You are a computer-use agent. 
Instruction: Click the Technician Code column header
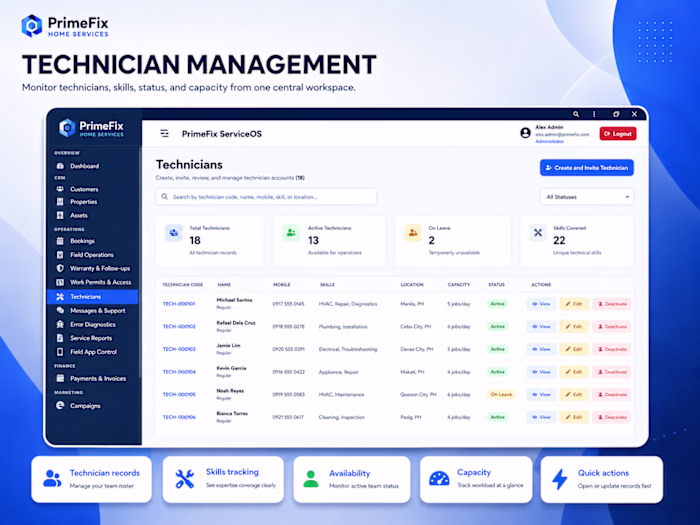pyautogui.click(x=183, y=284)
